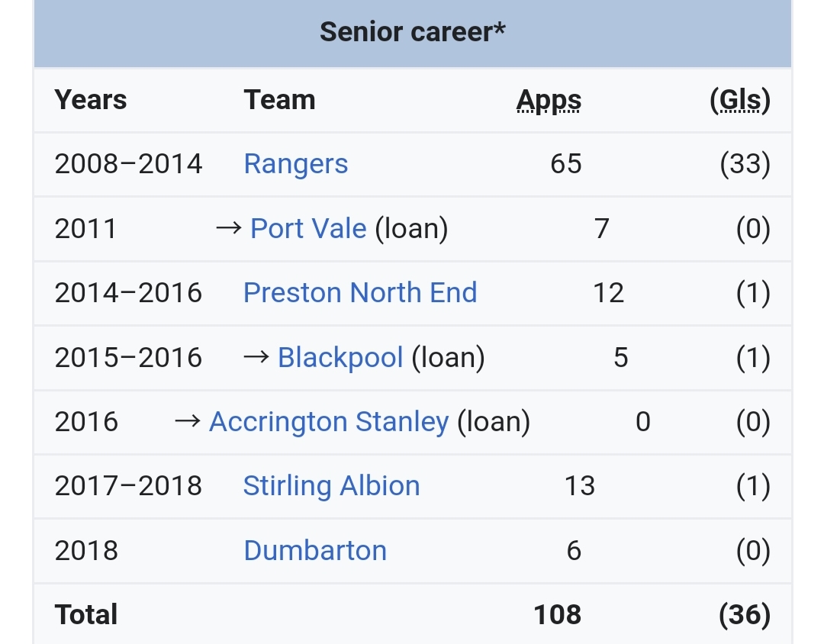
Task: Click the Gls column abbreviation
Action: [x=739, y=100]
